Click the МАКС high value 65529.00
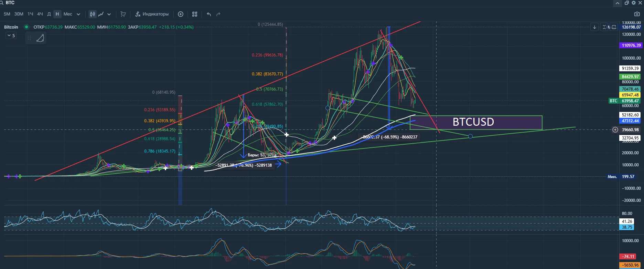This screenshot has width=644, height=269. click(86, 27)
